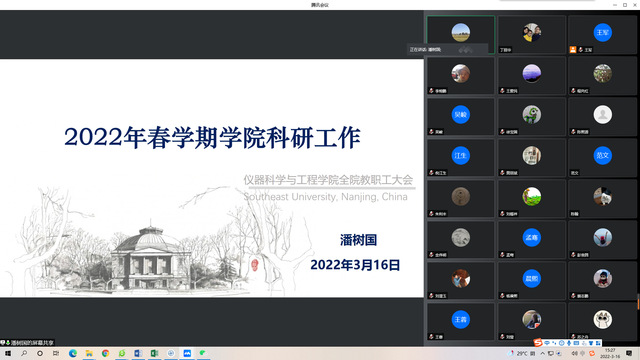Open the Excel icon in the taskbar
Screen dimensions: 640x360
[x=154, y=353]
